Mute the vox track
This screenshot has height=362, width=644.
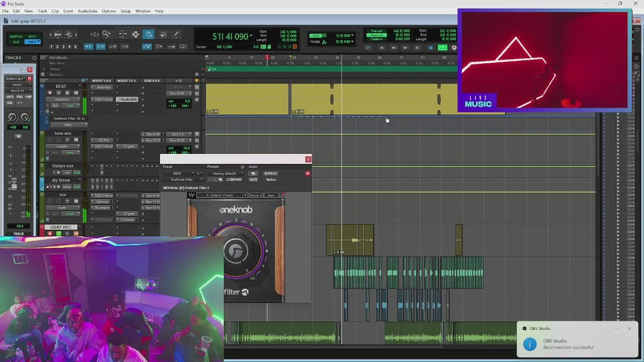[x=76, y=201]
